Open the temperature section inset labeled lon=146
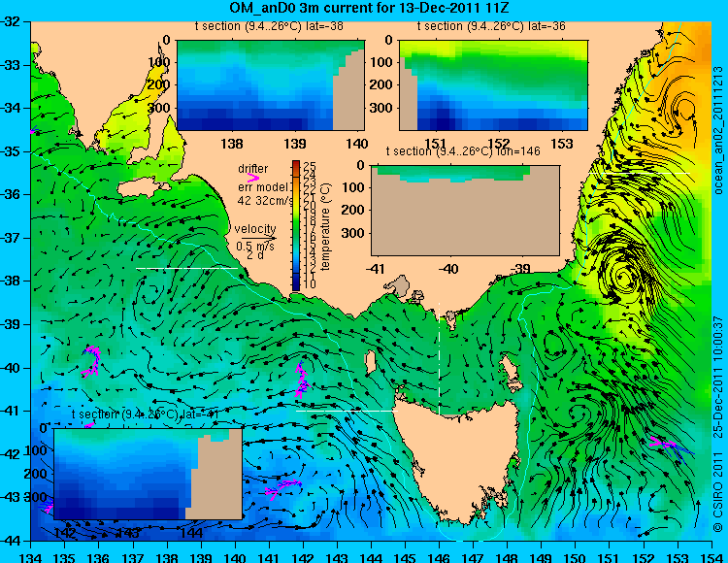Screen dimensions: 728x563 coord(465,211)
